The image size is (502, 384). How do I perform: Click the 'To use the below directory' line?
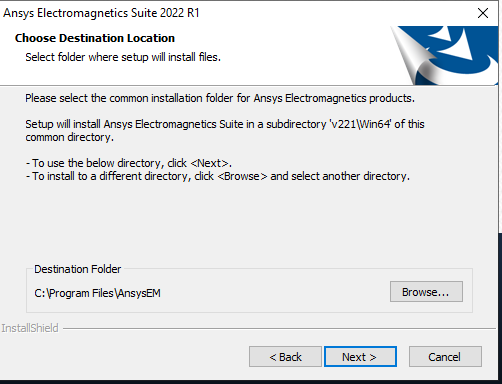(129, 163)
